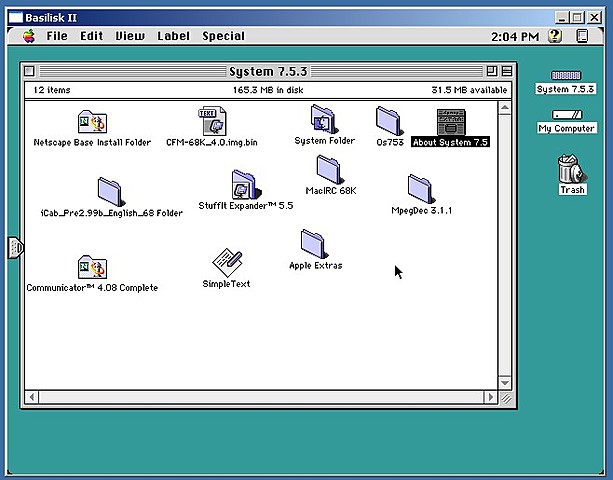Select the Communicator 4.08 Complete folder icon
The height and width of the screenshot is (480, 613).
[92, 267]
